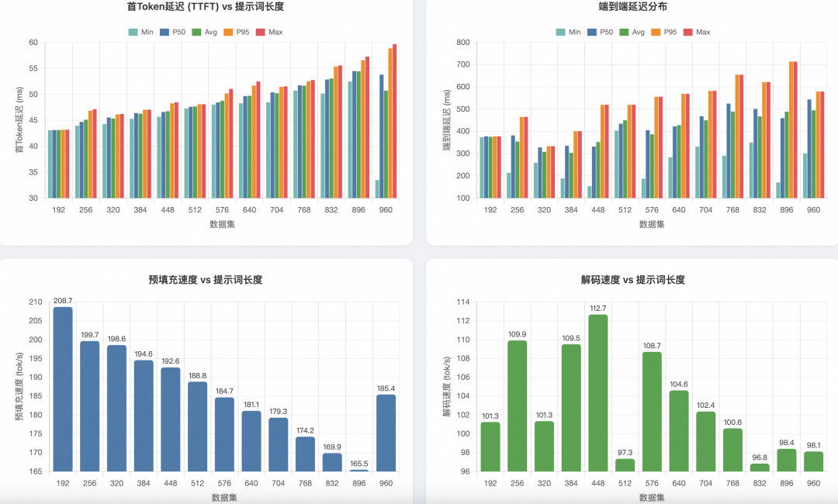Click the blue P50 bar for 960 in TTFT chart
Viewport: 838px width, 504px height.
coord(382,136)
